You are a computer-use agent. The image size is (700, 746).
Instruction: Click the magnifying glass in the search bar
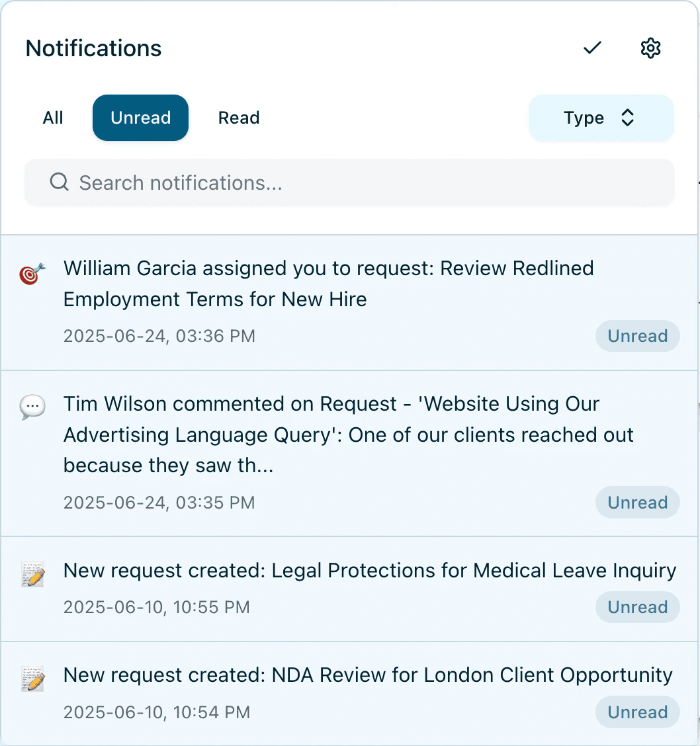click(x=59, y=183)
